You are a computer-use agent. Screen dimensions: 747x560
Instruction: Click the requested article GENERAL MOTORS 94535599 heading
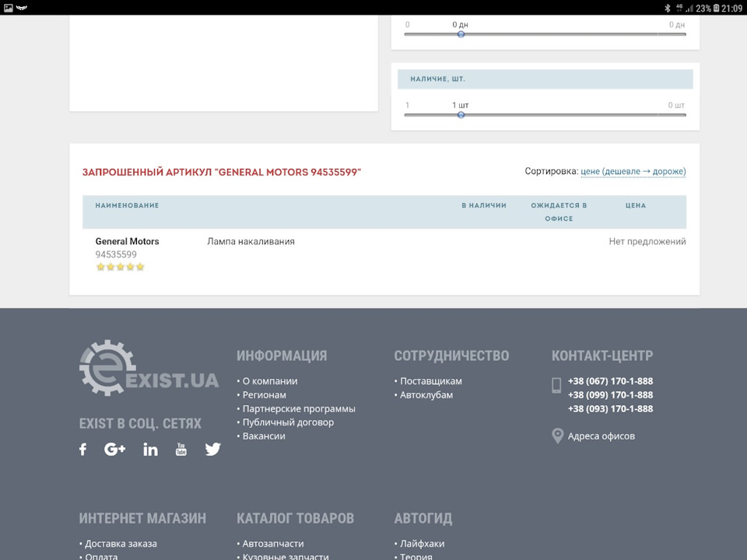tap(222, 173)
